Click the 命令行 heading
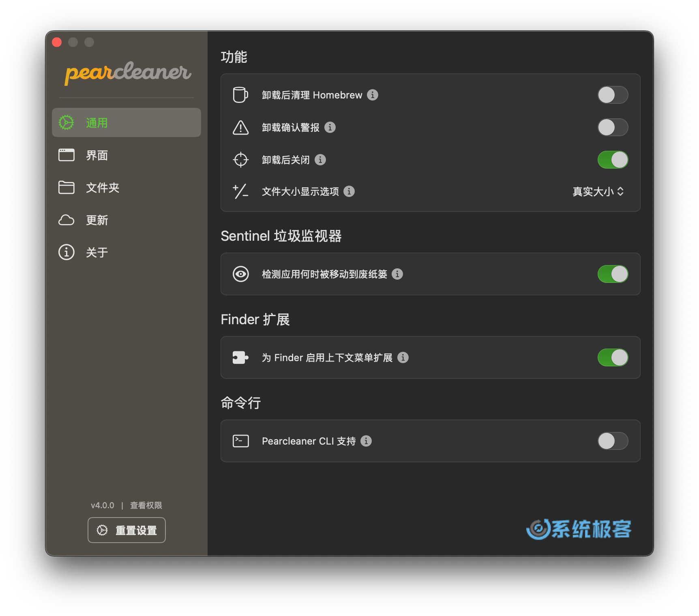The width and height of the screenshot is (699, 616). pos(241,403)
